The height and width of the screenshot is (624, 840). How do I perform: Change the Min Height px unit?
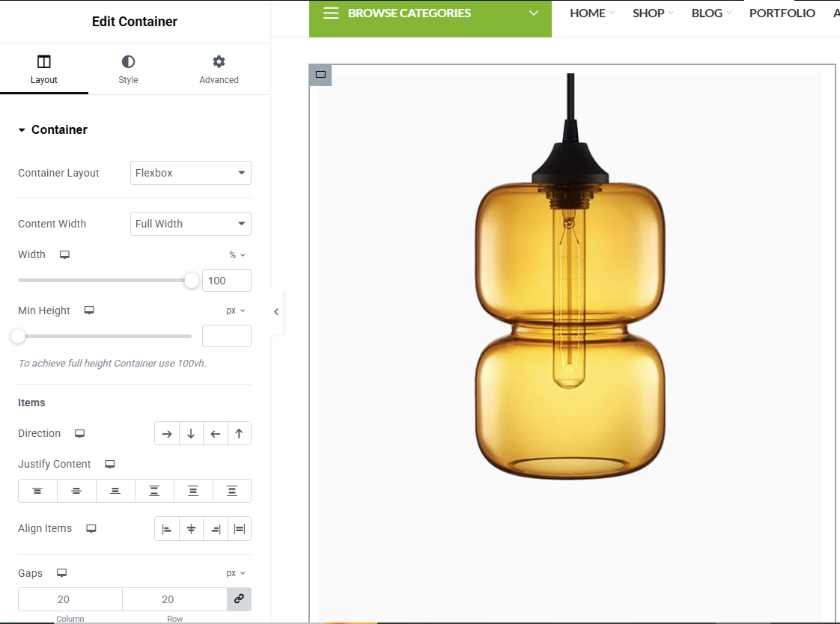click(235, 311)
